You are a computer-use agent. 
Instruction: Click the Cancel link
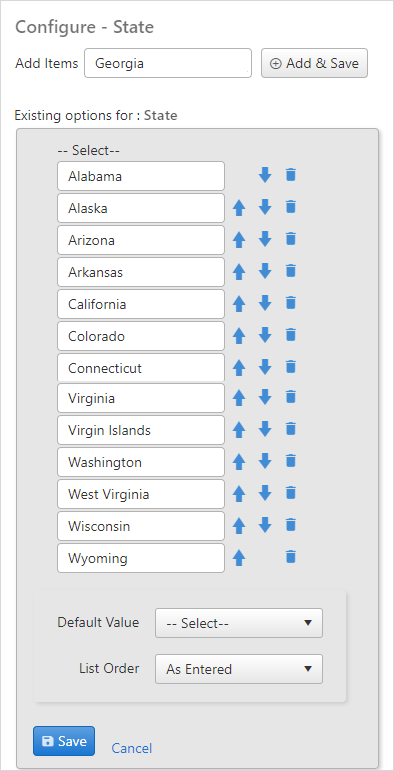coord(132,748)
